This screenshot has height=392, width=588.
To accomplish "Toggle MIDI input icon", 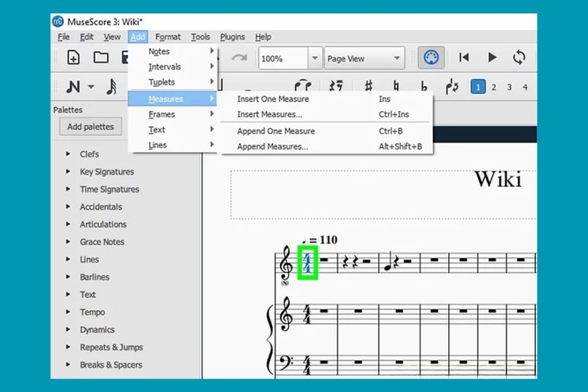I will coord(431,58).
